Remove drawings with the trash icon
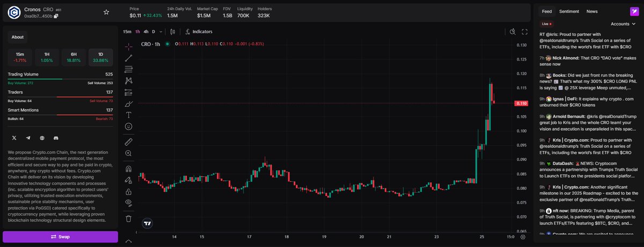The image size is (644, 247). pyautogui.click(x=129, y=218)
